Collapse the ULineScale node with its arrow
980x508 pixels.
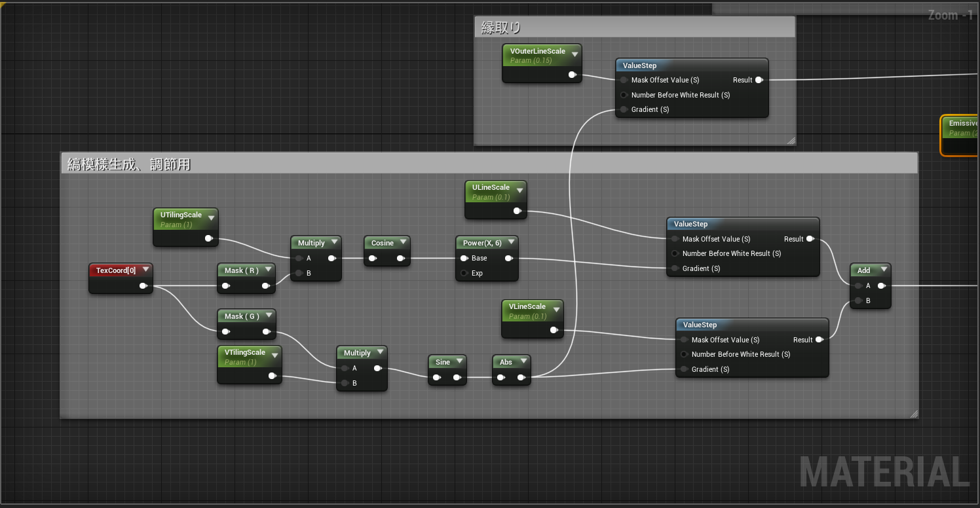[519, 190]
